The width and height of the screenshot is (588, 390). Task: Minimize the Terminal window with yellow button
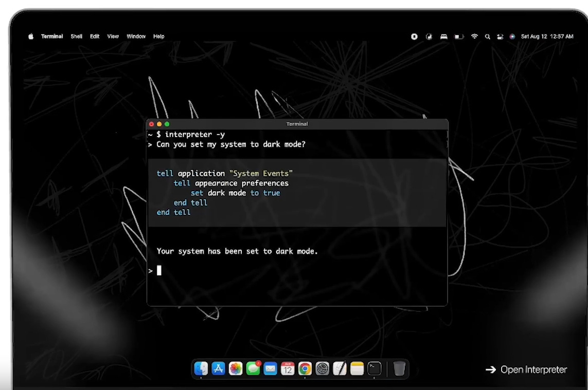pyautogui.click(x=159, y=124)
